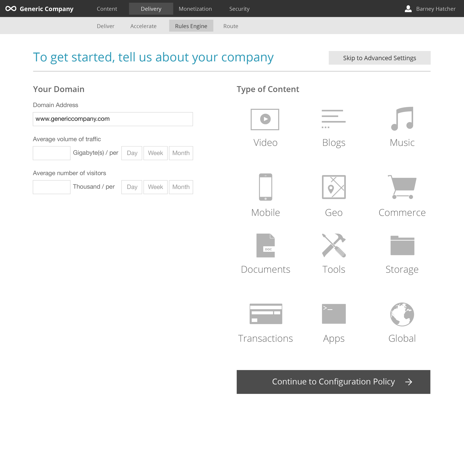Click the infinity logo of Generic Company

pyautogui.click(x=11, y=9)
